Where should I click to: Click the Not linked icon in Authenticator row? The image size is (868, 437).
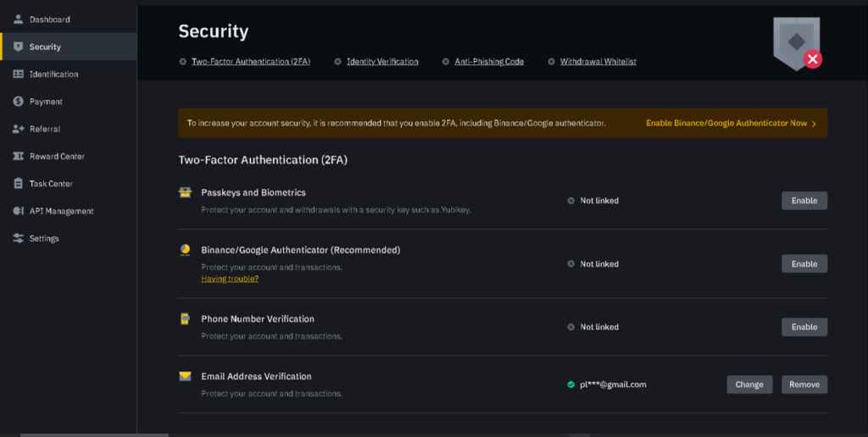coord(570,264)
